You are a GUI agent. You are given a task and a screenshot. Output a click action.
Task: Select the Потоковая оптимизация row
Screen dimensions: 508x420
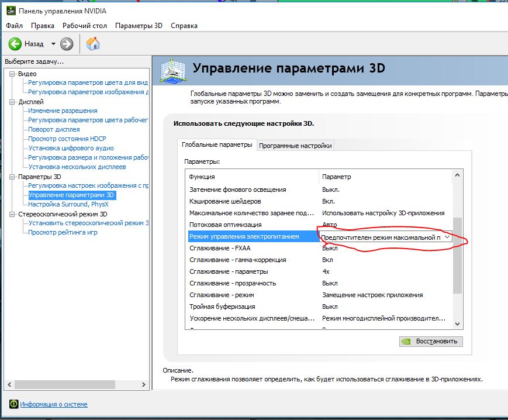pyautogui.click(x=319, y=225)
